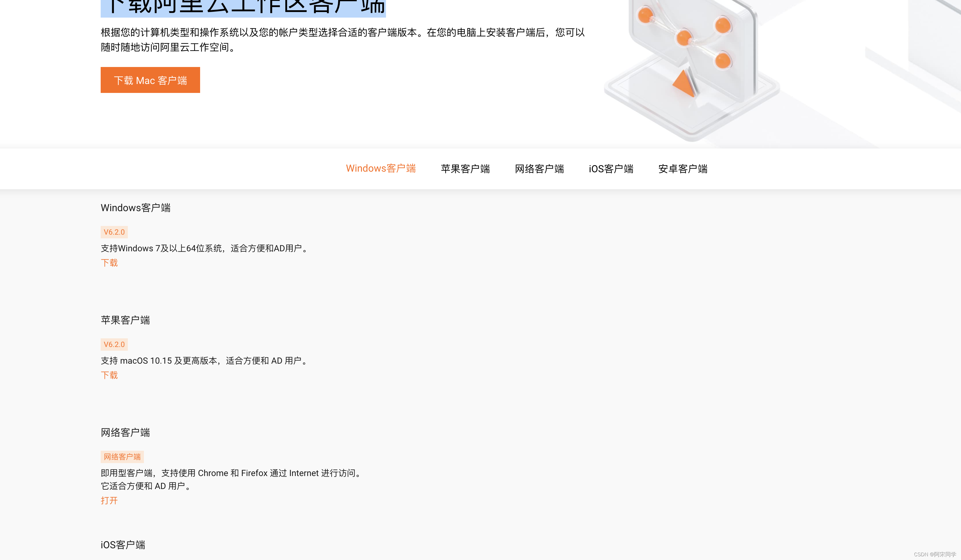Click V6.2.0 badge under Windows客户端 heading
Viewport: 961px width, 560px height.
(x=114, y=232)
